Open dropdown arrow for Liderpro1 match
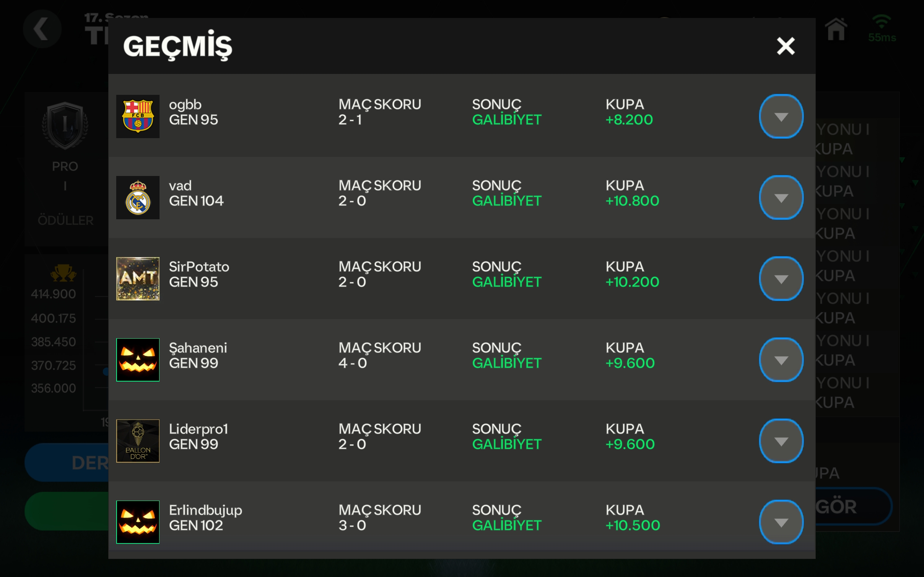This screenshot has width=924, height=577. click(x=781, y=441)
